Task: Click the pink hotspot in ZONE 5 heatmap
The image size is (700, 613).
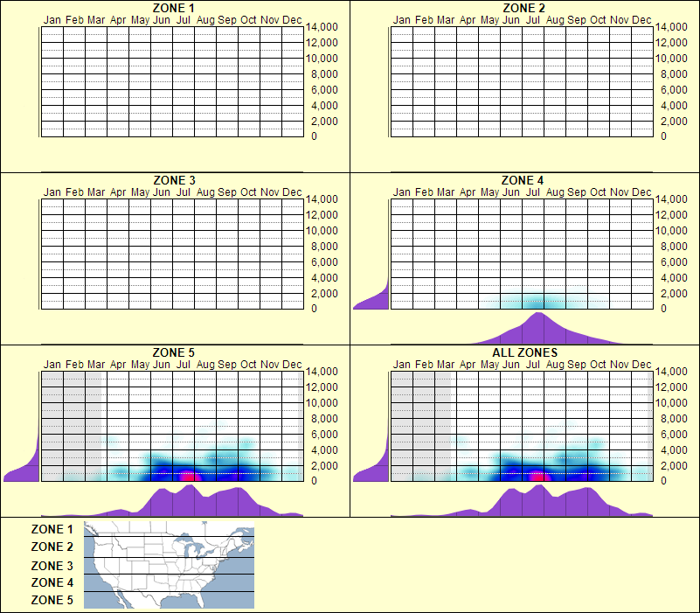Action: 188,476
